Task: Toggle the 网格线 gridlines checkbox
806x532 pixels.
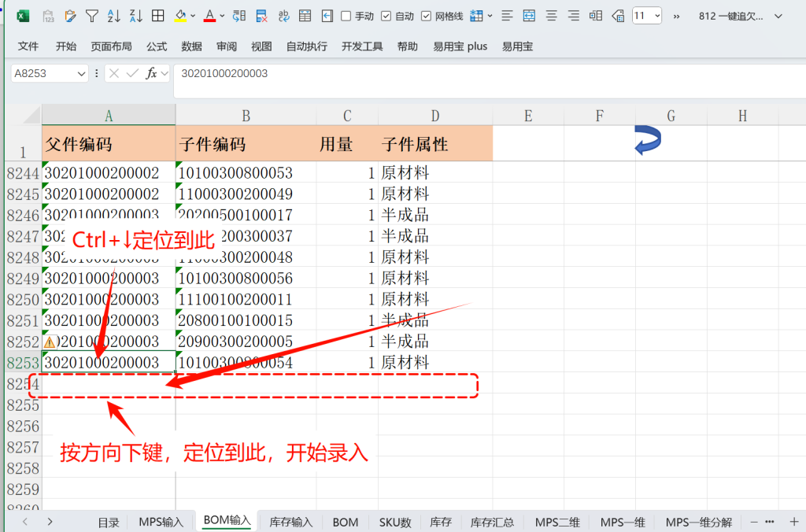Action: pyautogui.click(x=426, y=17)
